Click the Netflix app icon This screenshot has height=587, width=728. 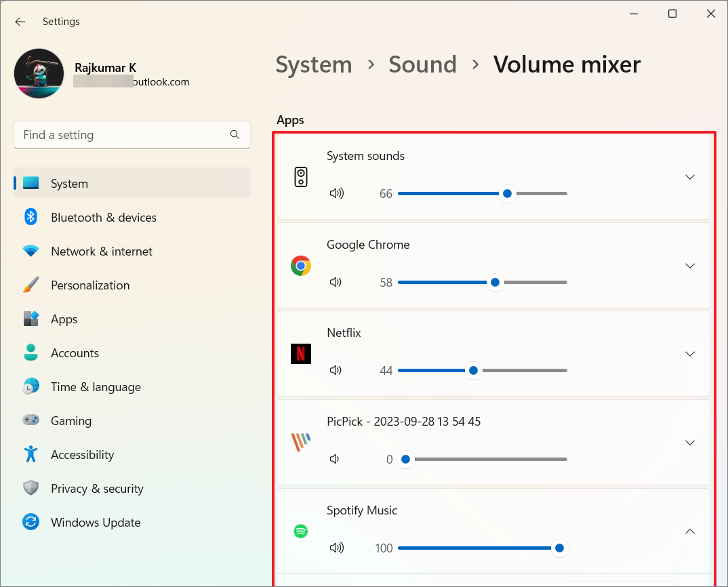tap(301, 354)
